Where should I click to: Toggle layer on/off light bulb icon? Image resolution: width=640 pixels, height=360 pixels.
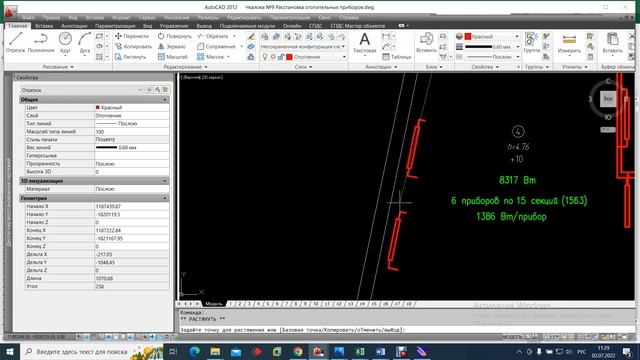(x=265, y=57)
